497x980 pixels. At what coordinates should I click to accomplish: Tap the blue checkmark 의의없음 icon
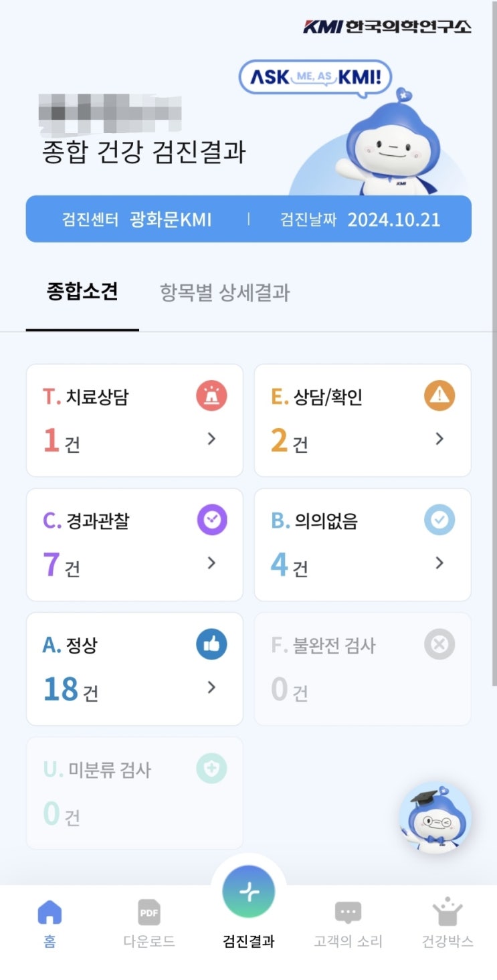[x=439, y=520]
